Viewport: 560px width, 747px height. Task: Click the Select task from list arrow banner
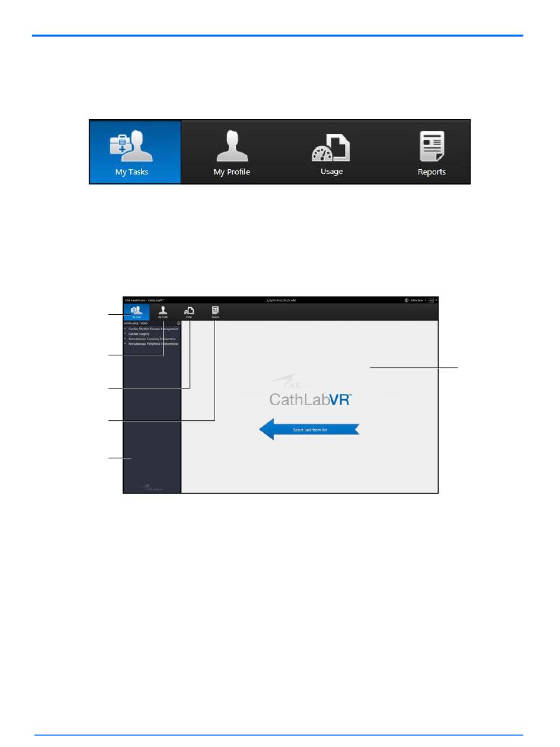[309, 430]
